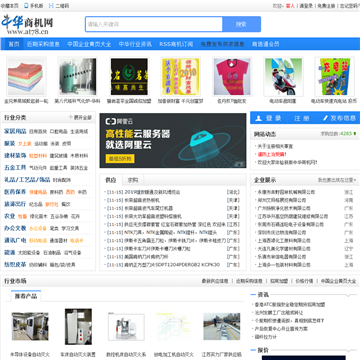The height and width of the screenshot is (360, 360).
Task: Click the 阿里云 cloud server banner ad
Action: (173, 140)
